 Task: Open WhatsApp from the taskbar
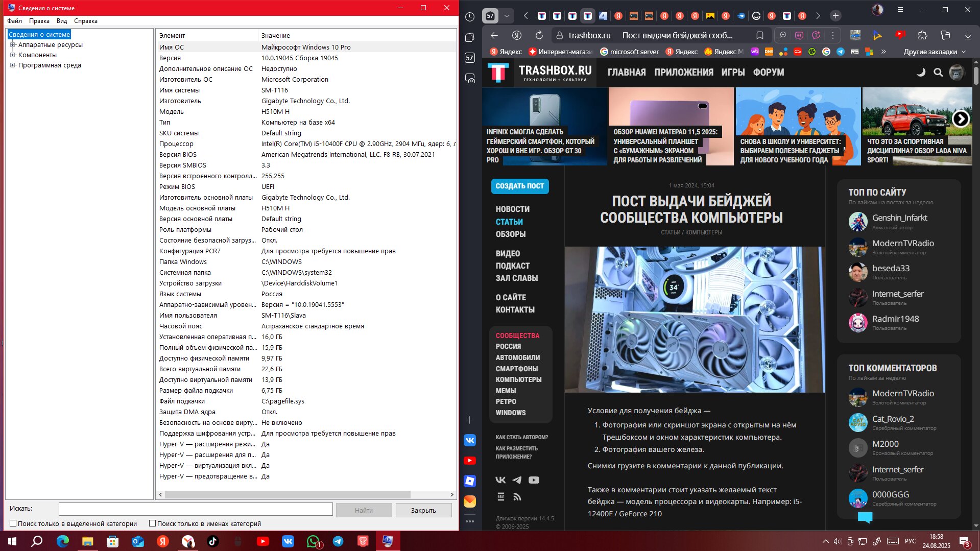(x=313, y=541)
